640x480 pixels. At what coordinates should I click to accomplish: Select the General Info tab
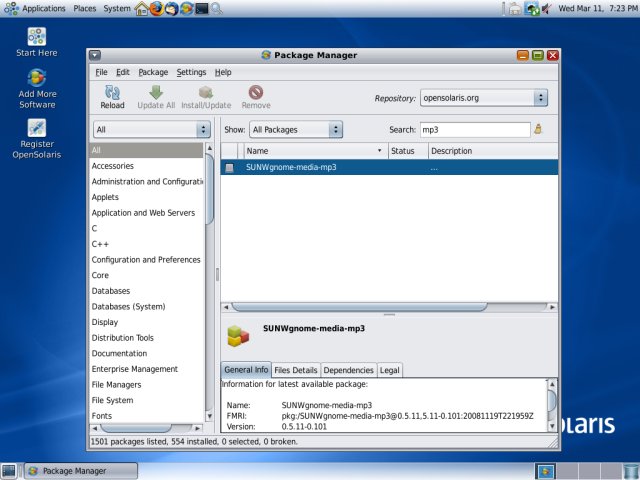246,369
